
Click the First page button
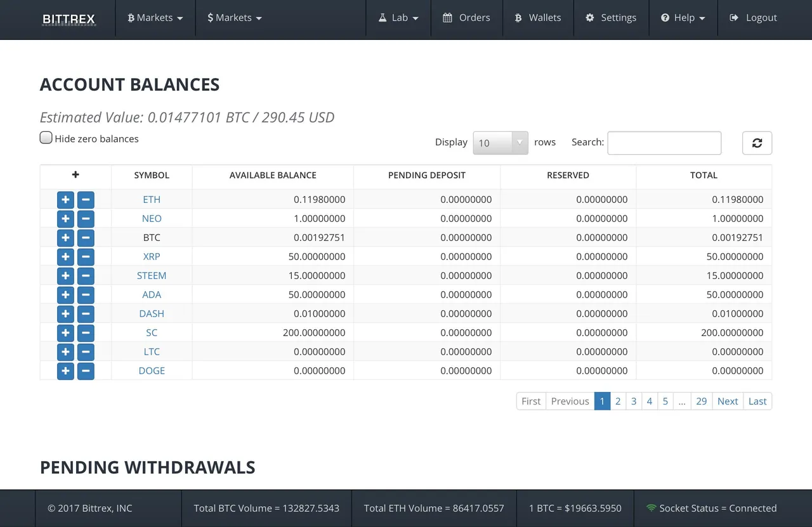[531, 401]
